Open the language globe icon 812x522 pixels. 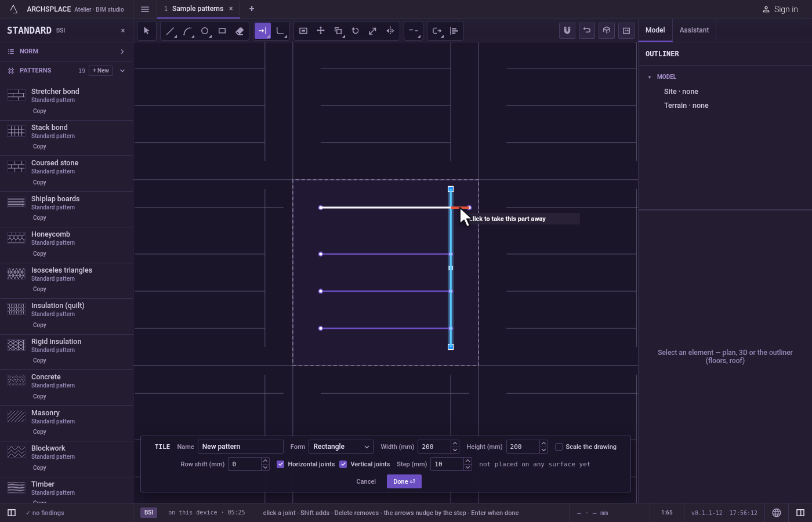point(777,513)
